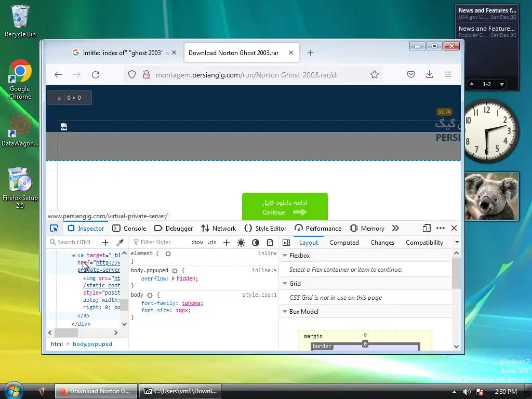
Task: Toggle dark color scheme simulation
Action: pyautogui.click(x=256, y=243)
